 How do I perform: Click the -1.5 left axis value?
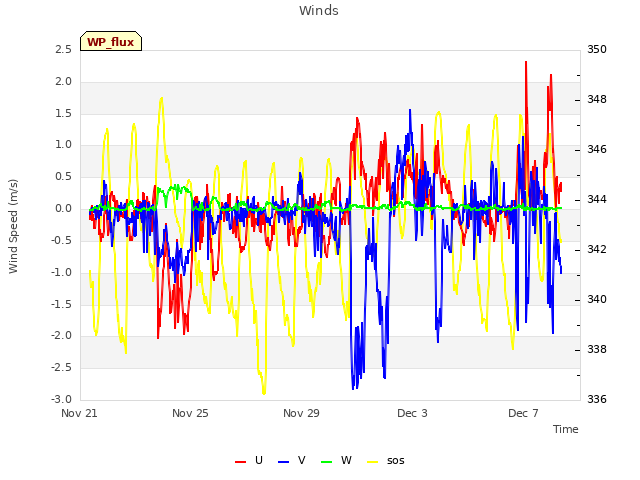[61, 304]
